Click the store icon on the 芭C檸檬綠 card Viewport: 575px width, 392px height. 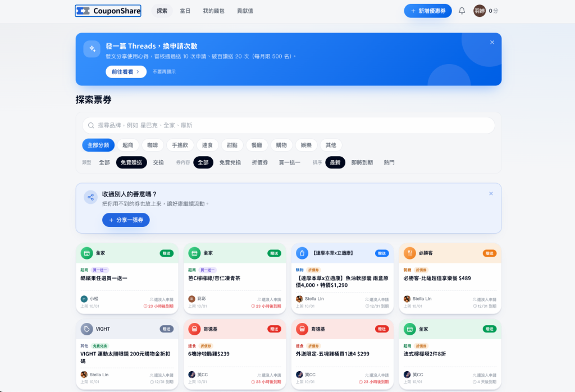coord(194,253)
